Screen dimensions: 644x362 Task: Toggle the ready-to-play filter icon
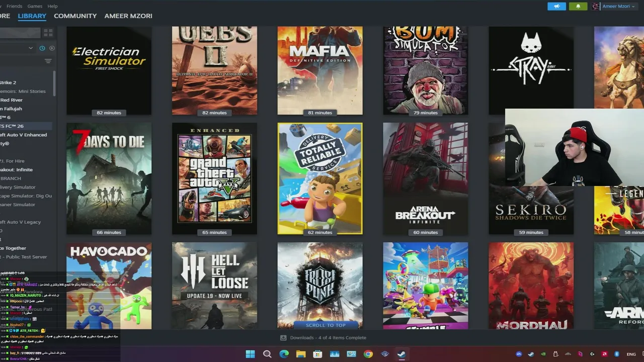click(x=52, y=48)
